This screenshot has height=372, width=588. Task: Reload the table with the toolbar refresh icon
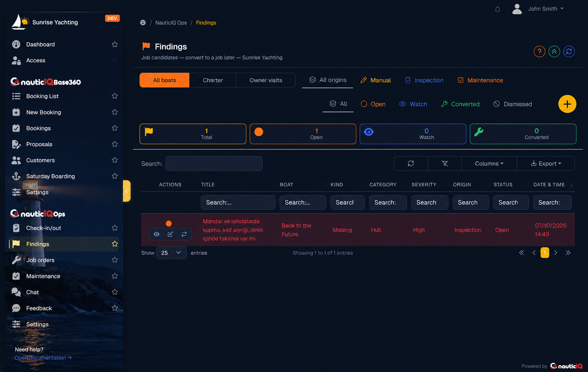411,163
